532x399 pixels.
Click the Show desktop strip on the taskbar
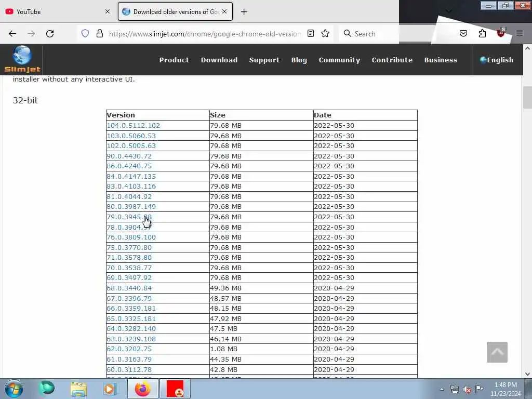(x=528, y=389)
